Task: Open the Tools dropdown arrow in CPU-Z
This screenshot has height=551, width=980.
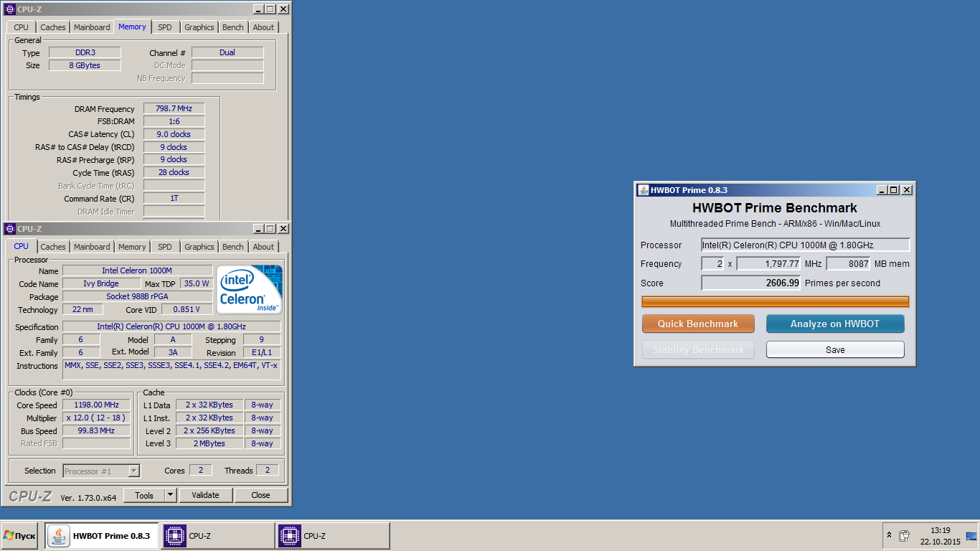Action: click(170, 495)
